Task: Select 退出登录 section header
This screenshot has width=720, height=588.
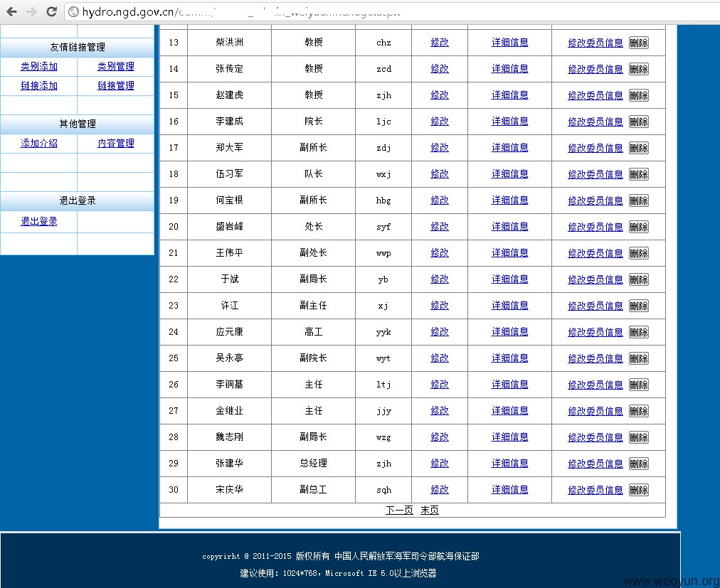Action: 77,201
